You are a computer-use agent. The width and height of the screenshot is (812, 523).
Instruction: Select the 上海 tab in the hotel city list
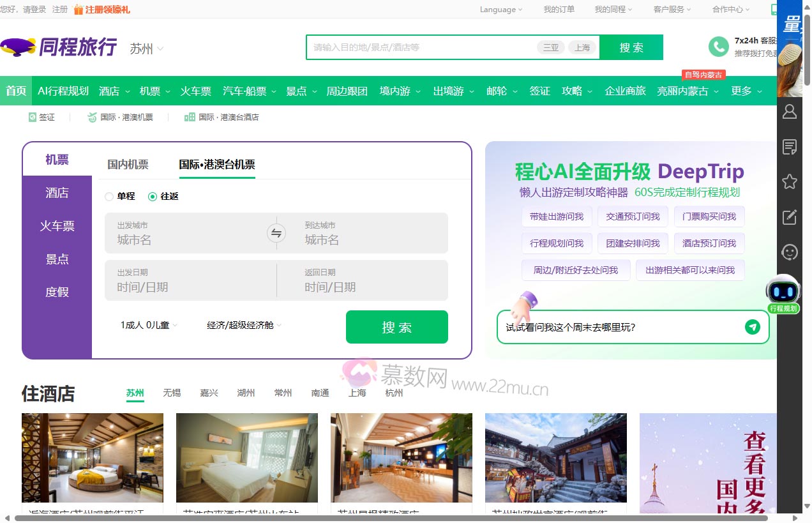click(x=357, y=393)
